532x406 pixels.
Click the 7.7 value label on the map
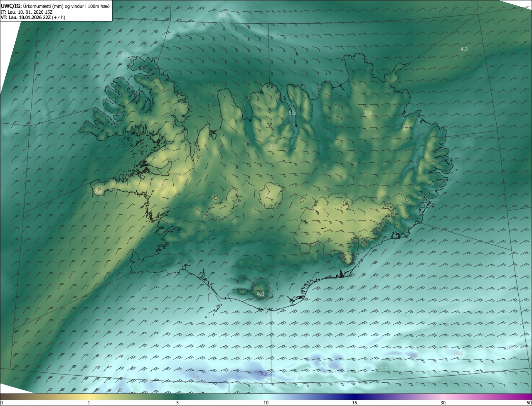pyautogui.click(x=384, y=369)
